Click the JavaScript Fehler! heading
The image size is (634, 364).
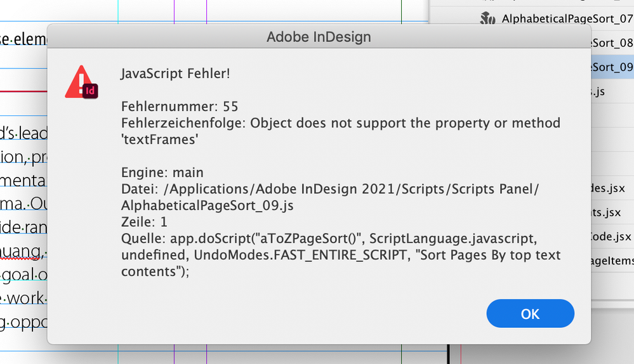tap(175, 74)
